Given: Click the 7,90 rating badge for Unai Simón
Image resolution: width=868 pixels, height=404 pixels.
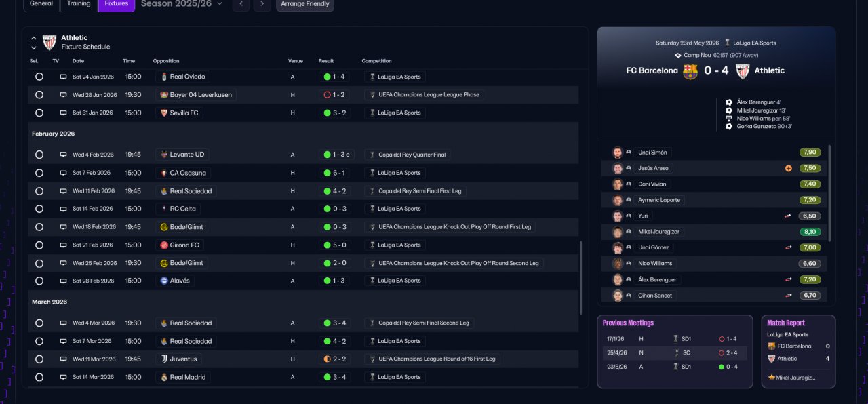Looking at the screenshot, I should 810,153.
